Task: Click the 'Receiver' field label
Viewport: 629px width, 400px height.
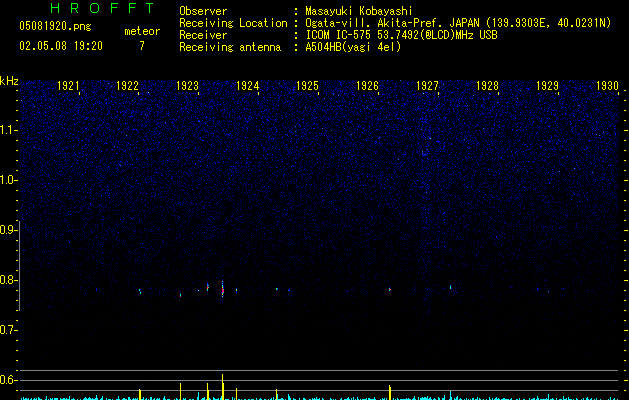Action: [203, 35]
